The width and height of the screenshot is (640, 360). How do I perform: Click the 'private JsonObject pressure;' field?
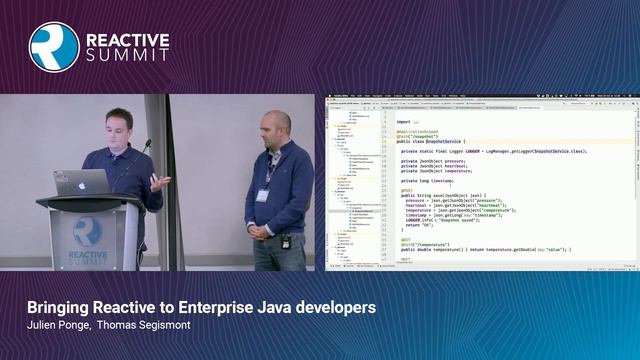pos(433,161)
